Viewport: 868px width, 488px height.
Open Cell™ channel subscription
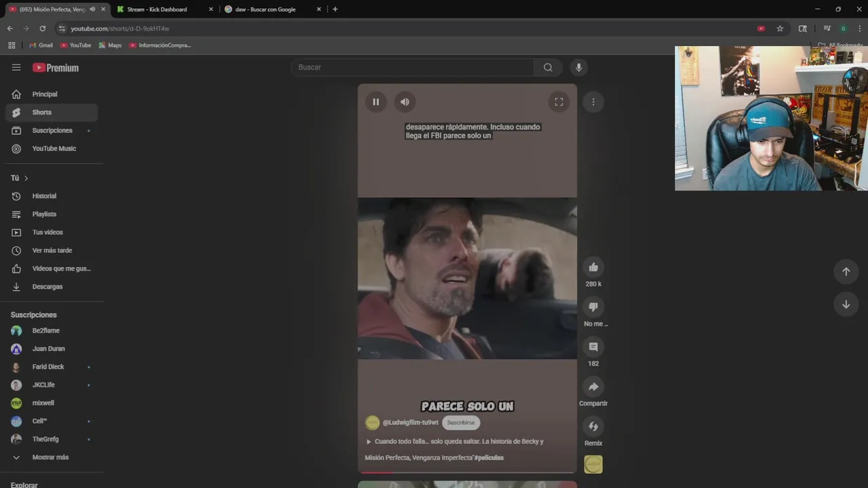pyautogui.click(x=52, y=421)
